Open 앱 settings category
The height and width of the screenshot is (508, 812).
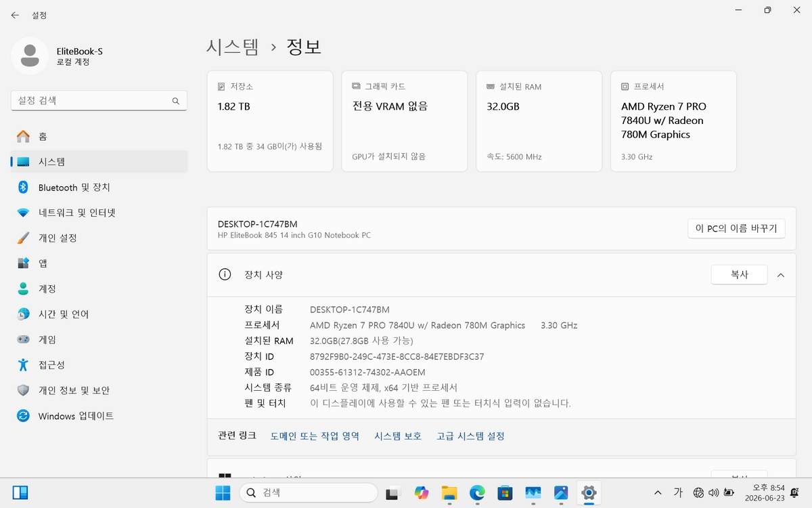click(99, 263)
